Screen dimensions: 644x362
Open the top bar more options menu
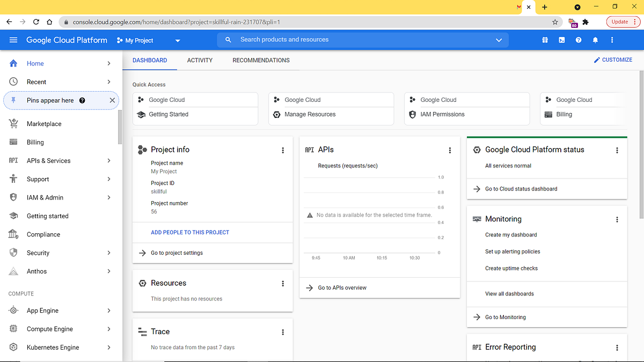(612, 40)
